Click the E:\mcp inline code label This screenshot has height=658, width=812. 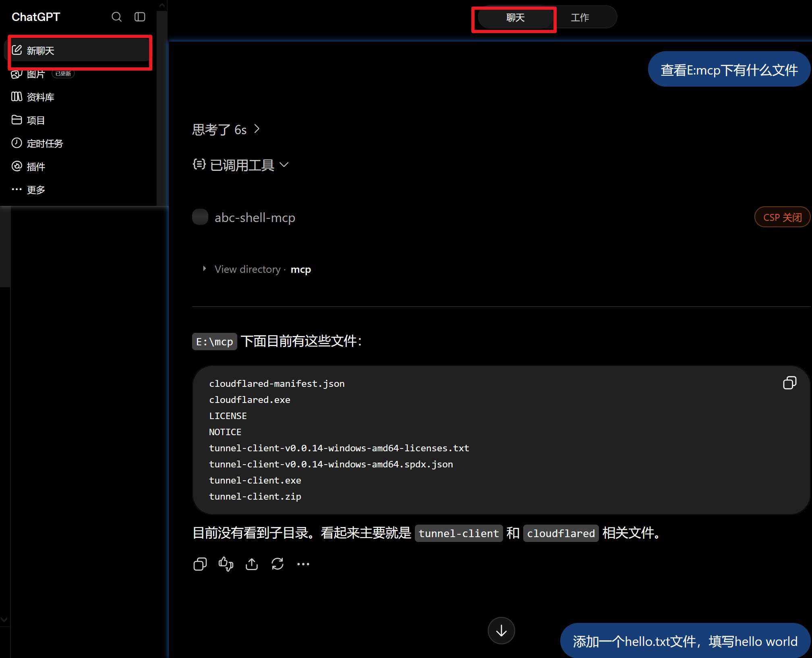tap(215, 342)
